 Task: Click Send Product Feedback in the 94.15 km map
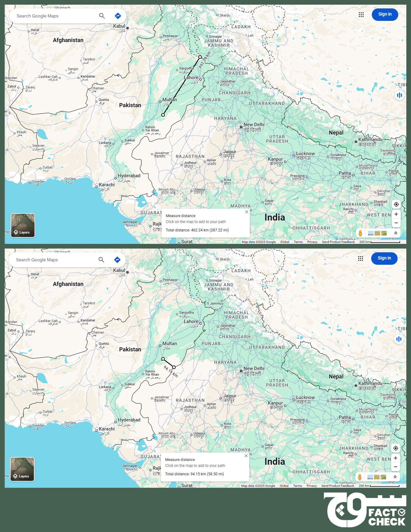338,486
